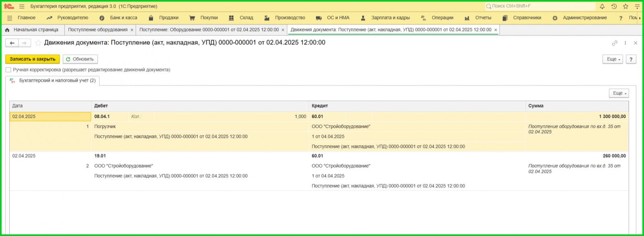
Task: Open the home page icon tab
Action: pyautogui.click(x=7, y=30)
